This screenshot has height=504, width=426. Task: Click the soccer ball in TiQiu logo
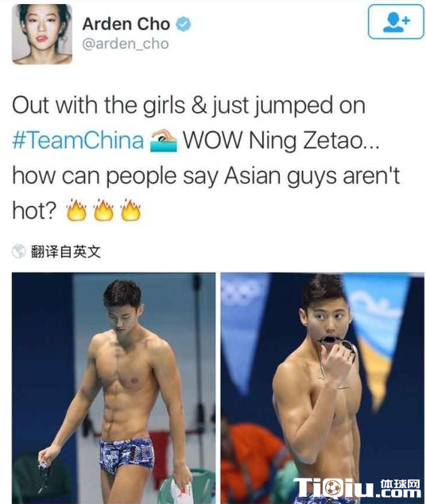point(332,488)
